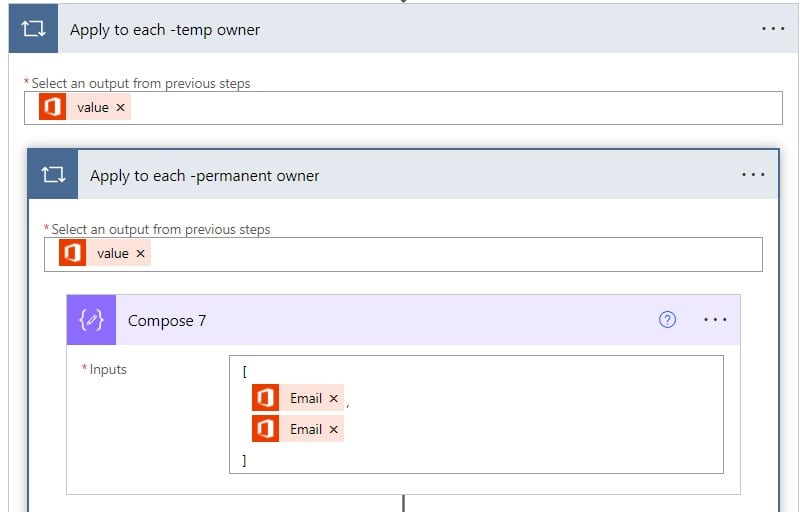Remove the second Email token in Inputs
Viewport: 800px width, 512px height.
334,429
